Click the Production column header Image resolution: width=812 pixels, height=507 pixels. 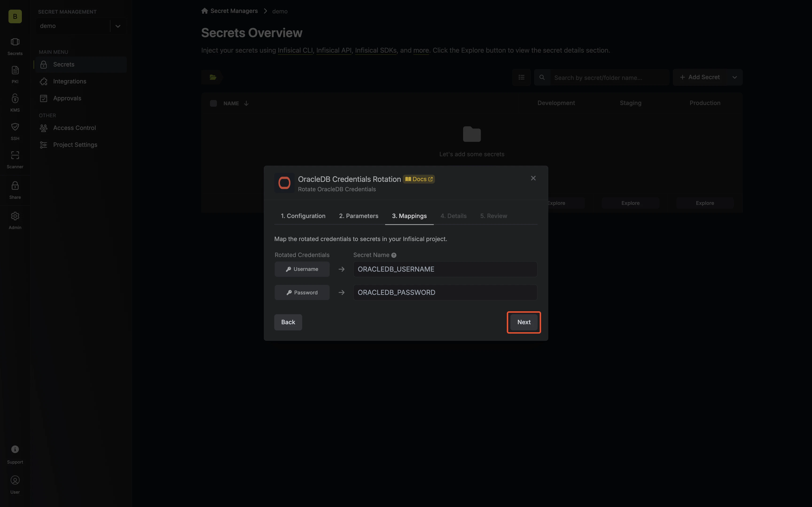(x=705, y=103)
